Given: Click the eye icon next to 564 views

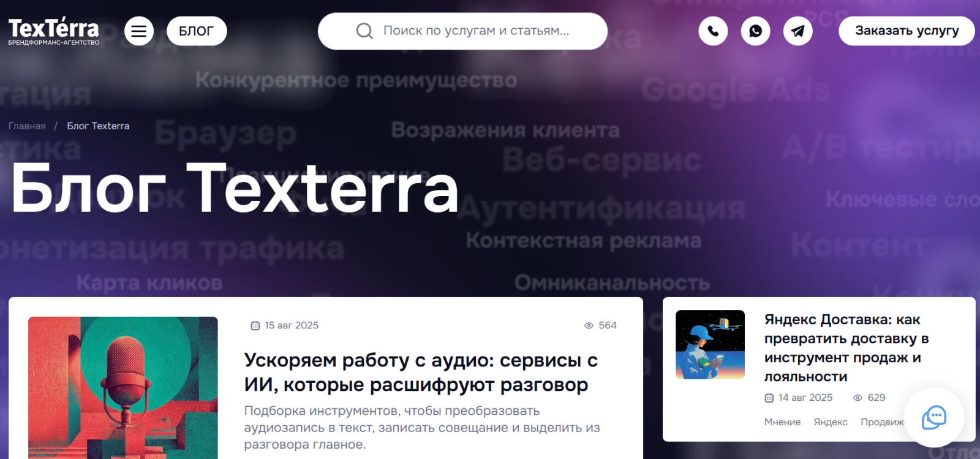Looking at the screenshot, I should [589, 325].
